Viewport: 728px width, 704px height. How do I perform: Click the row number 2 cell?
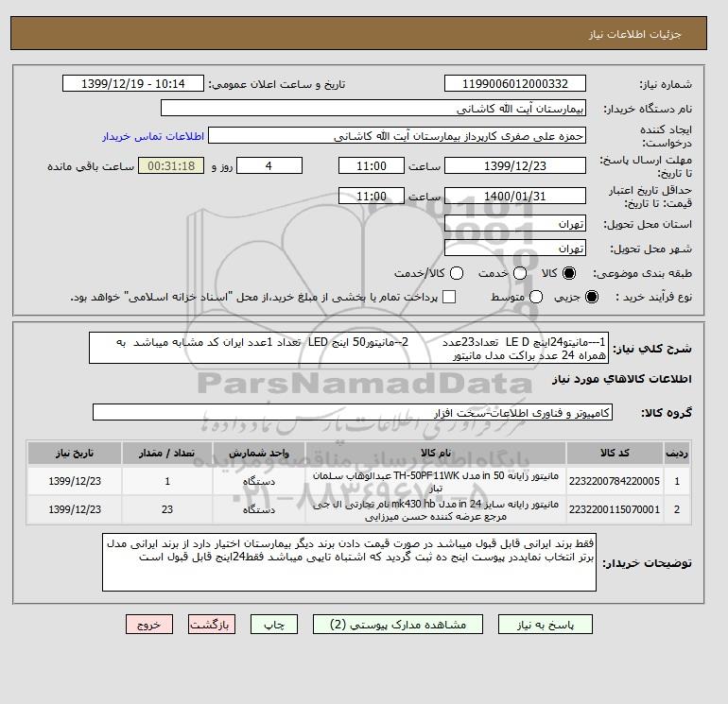pos(676,509)
